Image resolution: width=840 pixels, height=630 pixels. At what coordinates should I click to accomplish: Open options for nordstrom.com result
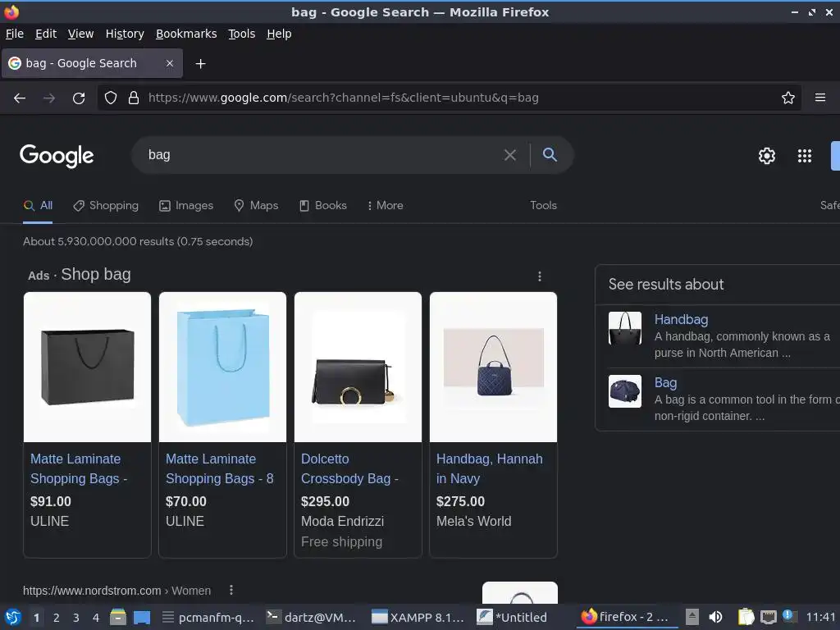tap(231, 590)
